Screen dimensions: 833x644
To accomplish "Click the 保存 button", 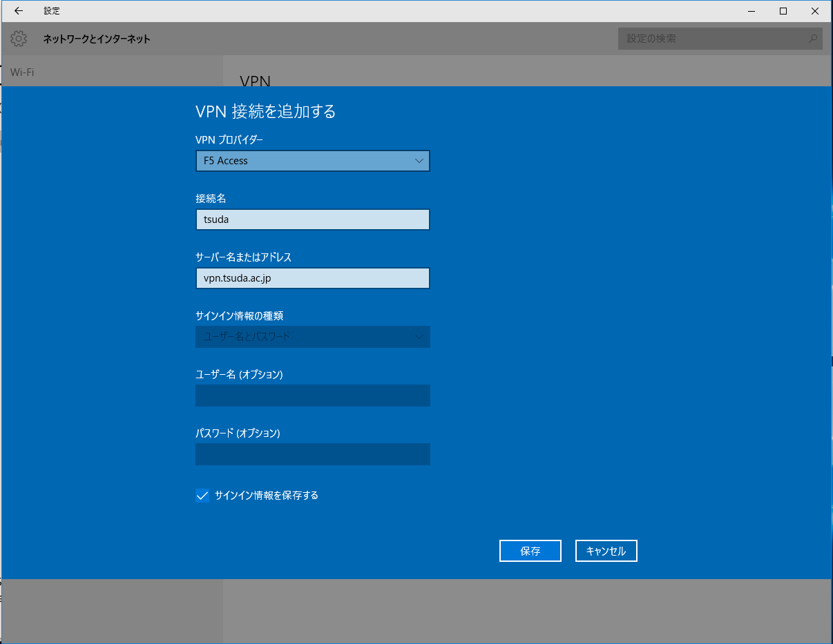I will (530, 551).
